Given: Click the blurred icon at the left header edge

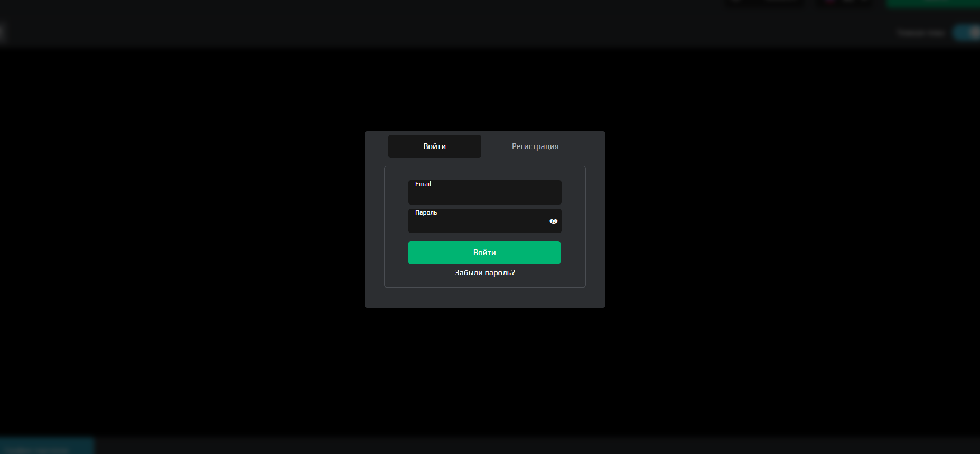Looking at the screenshot, I should point(2,32).
